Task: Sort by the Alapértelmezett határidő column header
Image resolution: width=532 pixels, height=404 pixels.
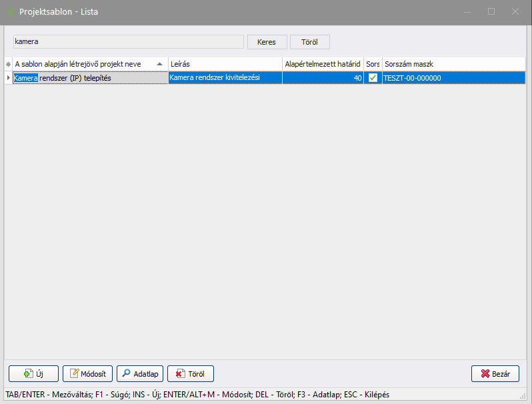Action: tap(323, 64)
